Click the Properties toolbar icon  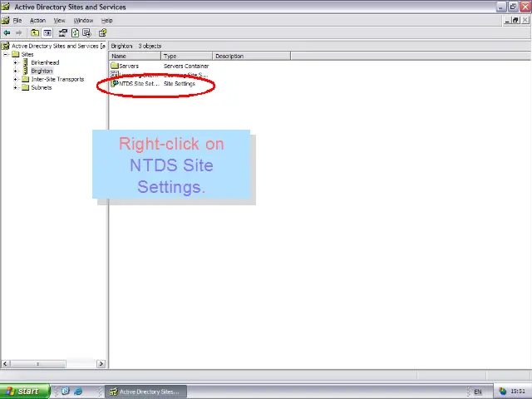(63, 33)
